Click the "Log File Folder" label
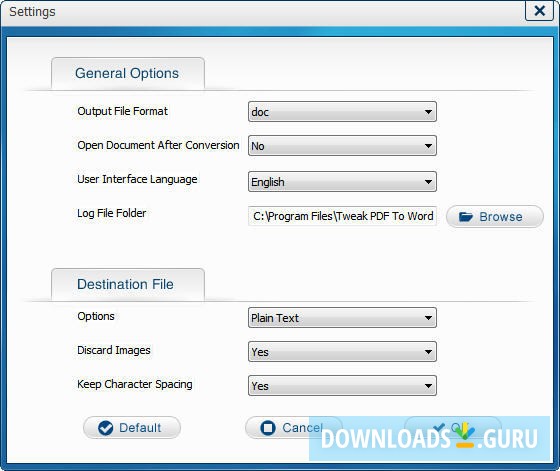Image resolution: width=560 pixels, height=471 pixels. [111, 213]
